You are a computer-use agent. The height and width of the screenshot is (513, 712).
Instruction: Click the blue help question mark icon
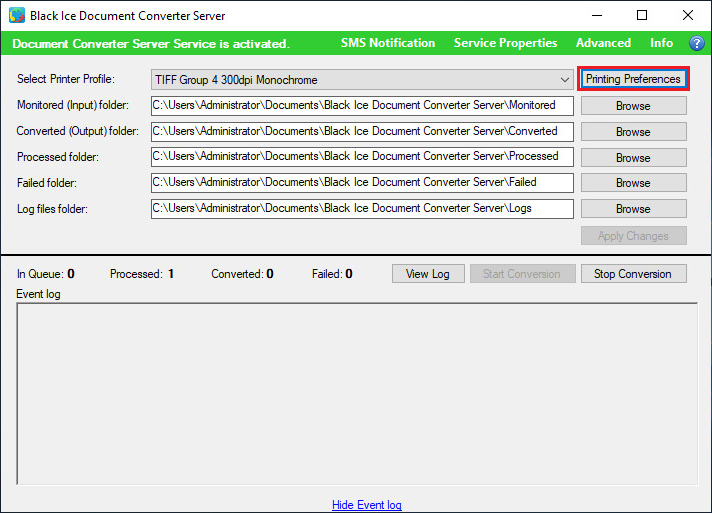(697, 43)
